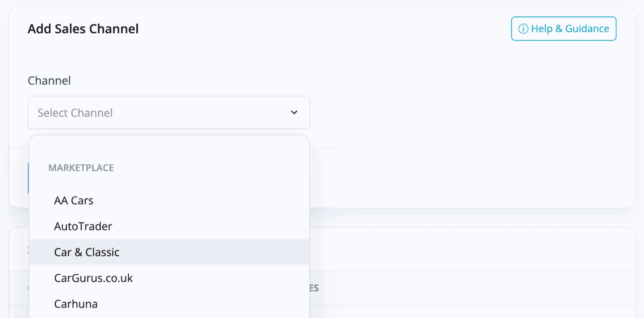Collapse the channel list using the chevron arrow
The image size is (644, 318).
coord(294,112)
